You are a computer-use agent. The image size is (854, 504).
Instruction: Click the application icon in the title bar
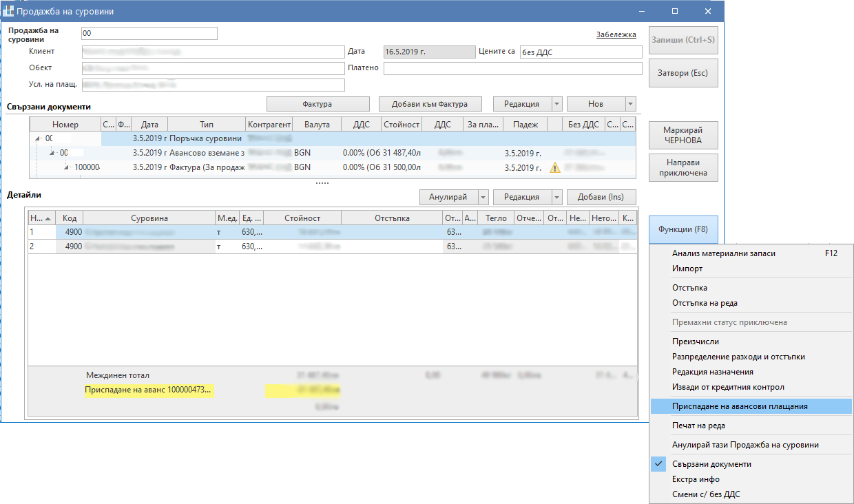[8, 11]
